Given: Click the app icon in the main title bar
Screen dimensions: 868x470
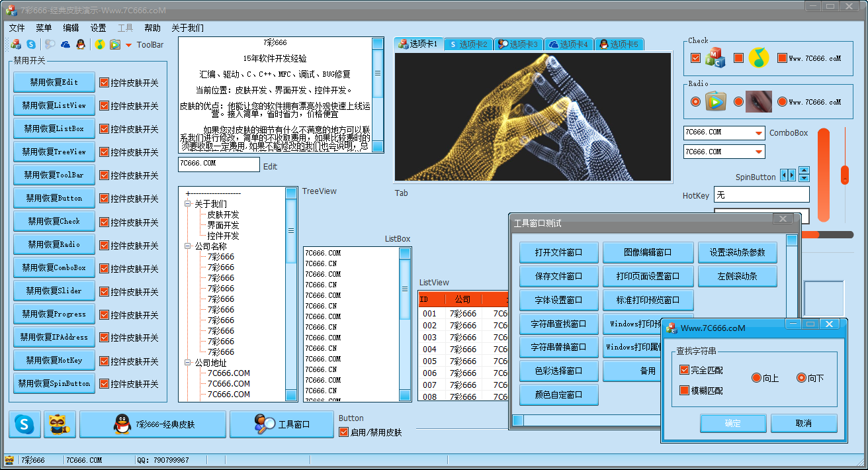Looking at the screenshot, I should coord(11,10).
